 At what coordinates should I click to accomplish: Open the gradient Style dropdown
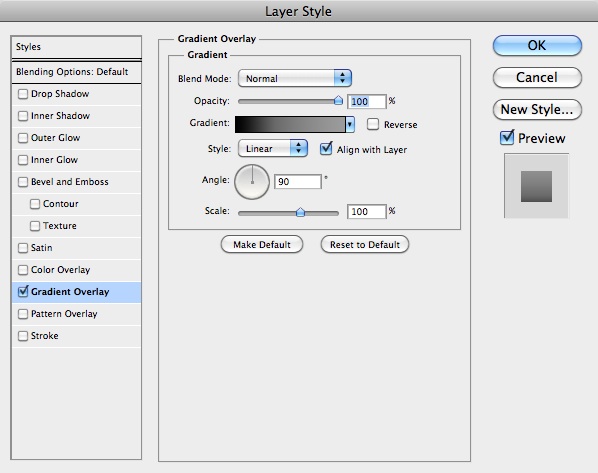tap(272, 148)
